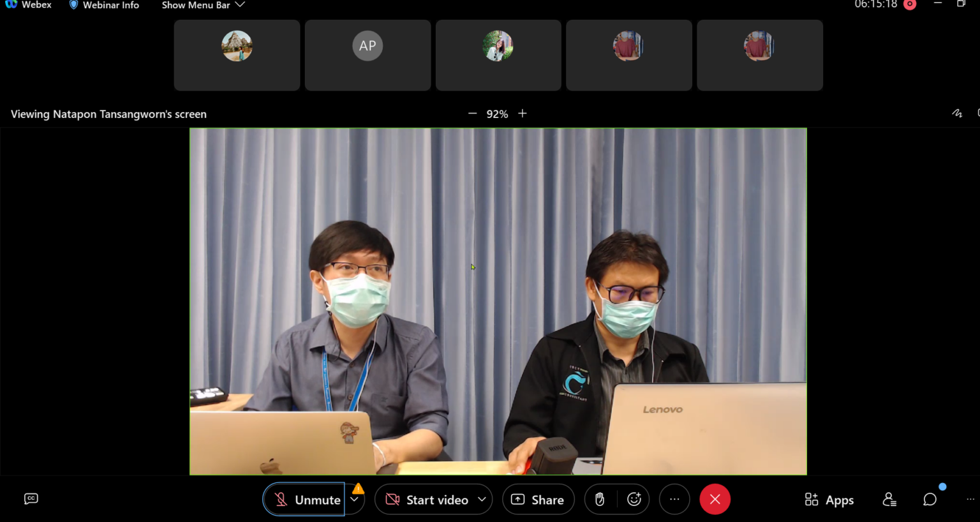Image resolution: width=980 pixels, height=522 pixels.
Task: Increase shared screen zoom with plus control
Action: pyautogui.click(x=522, y=113)
